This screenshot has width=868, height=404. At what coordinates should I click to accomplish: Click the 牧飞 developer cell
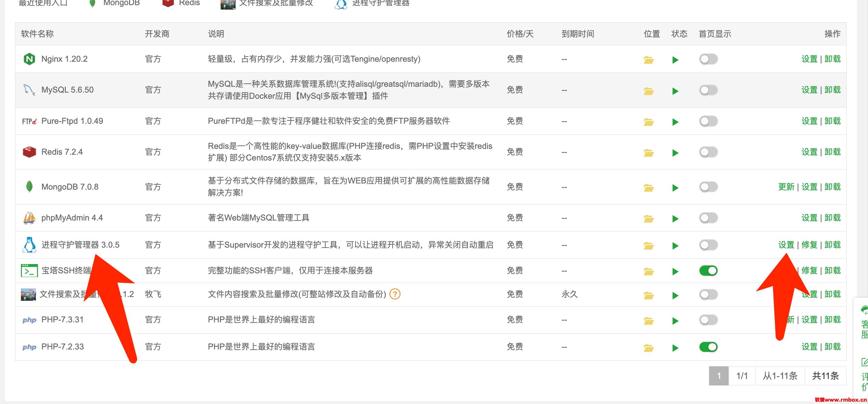point(153,294)
